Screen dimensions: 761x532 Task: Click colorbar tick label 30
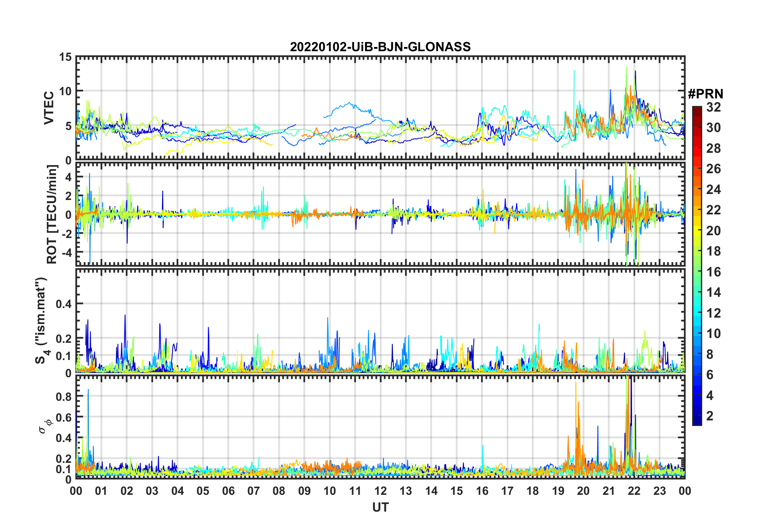coord(714,128)
